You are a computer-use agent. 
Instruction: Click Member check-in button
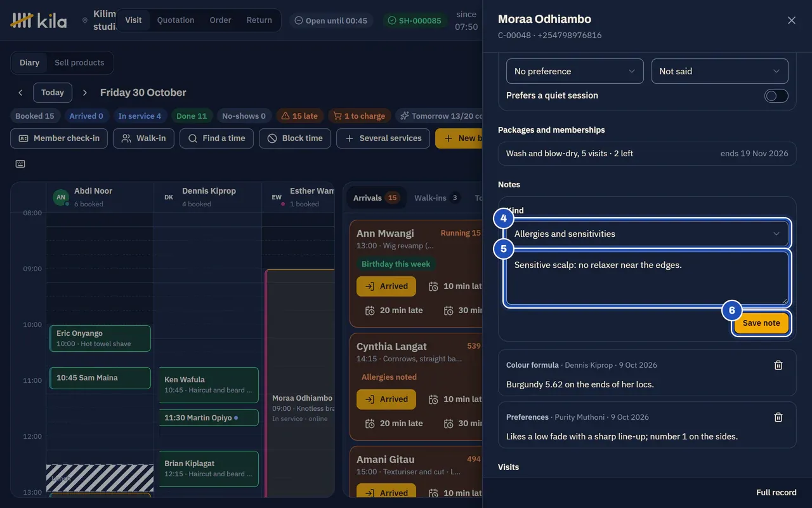(59, 138)
